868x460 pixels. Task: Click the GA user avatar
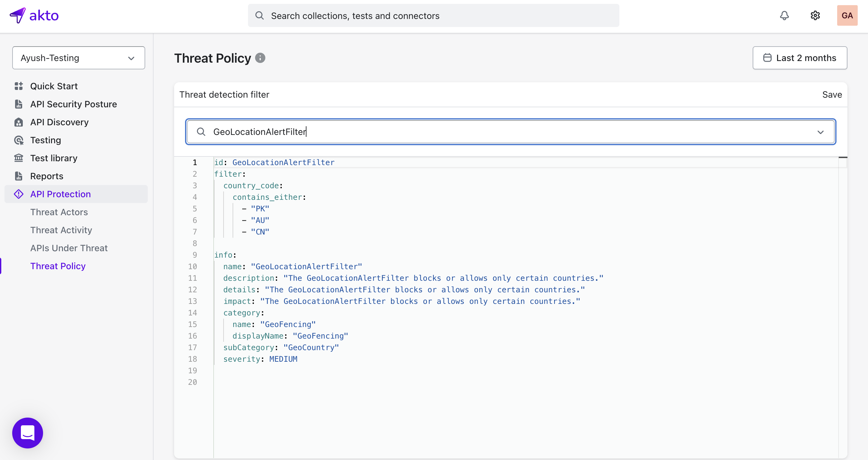(847, 15)
